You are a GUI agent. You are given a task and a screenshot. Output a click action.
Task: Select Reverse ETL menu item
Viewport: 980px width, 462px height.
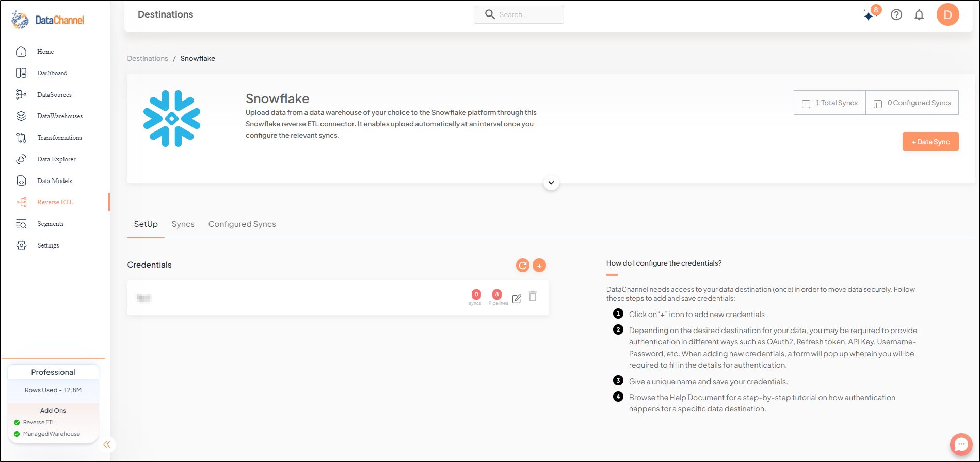pyautogui.click(x=55, y=202)
